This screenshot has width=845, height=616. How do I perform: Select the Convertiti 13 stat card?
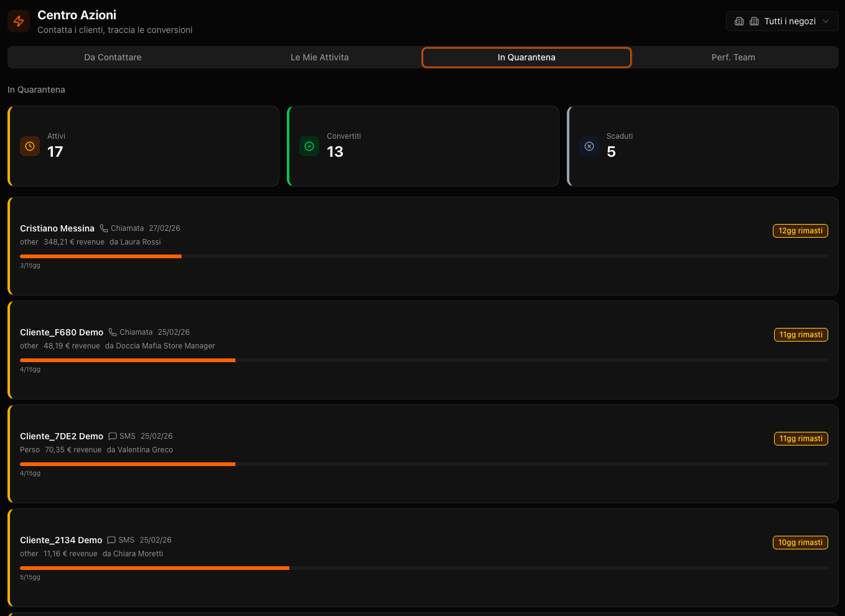point(423,146)
